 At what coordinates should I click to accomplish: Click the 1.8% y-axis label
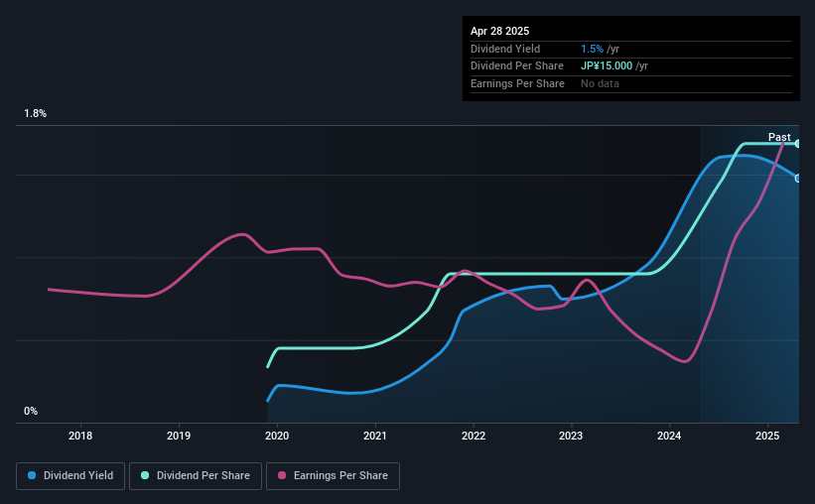click(35, 114)
